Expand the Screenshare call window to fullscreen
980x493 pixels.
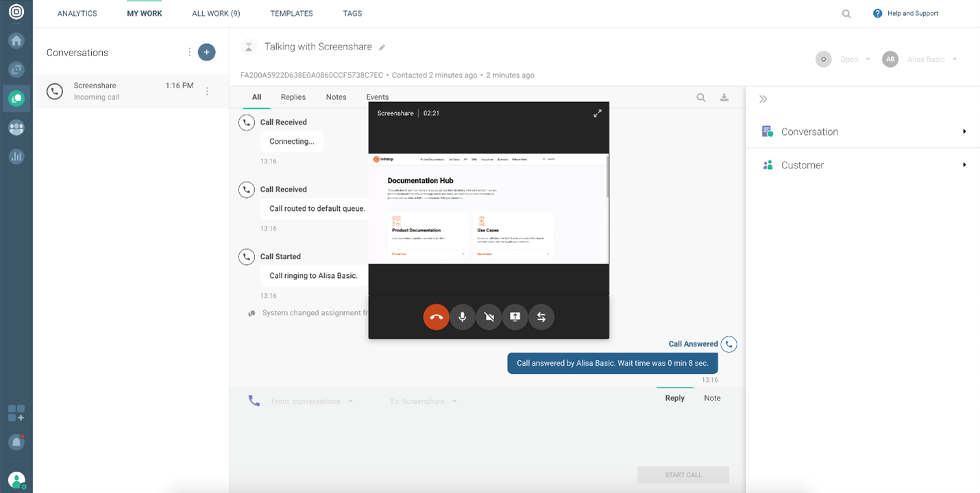tap(597, 114)
